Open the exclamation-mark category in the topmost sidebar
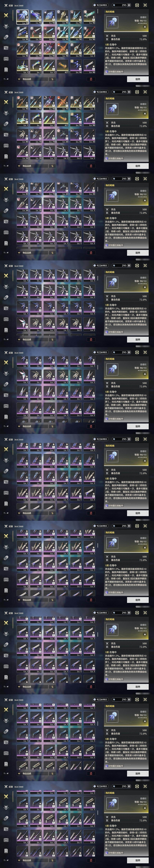 [x=6, y=69]
